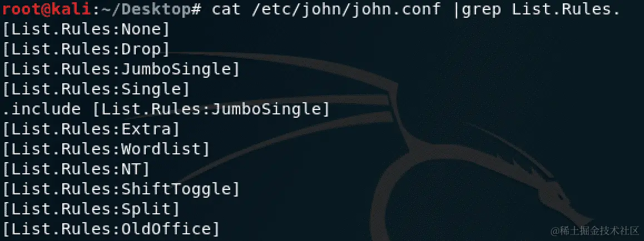Click the grep List.Rules. command text

click(541, 9)
